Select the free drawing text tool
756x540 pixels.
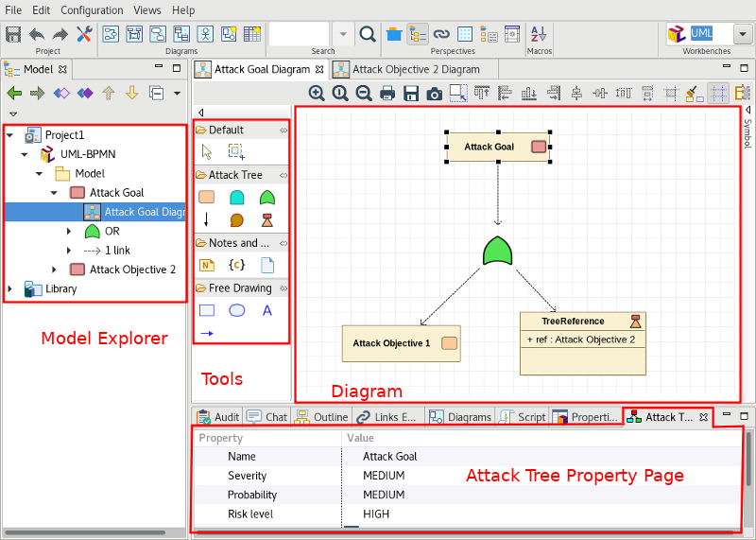click(x=267, y=310)
